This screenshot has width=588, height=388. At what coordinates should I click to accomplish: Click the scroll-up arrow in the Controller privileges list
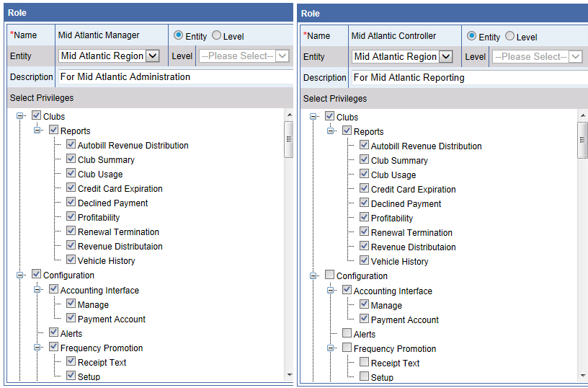[582, 115]
